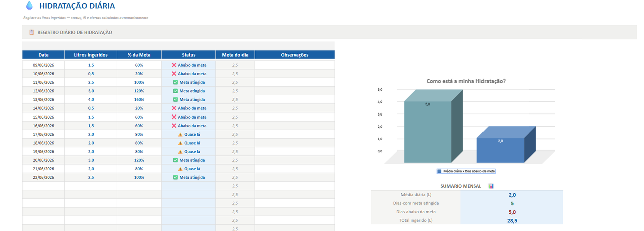Click the warning triangle icon in the 21/06/2026 row
This screenshot has height=231, width=644.
(x=180, y=169)
